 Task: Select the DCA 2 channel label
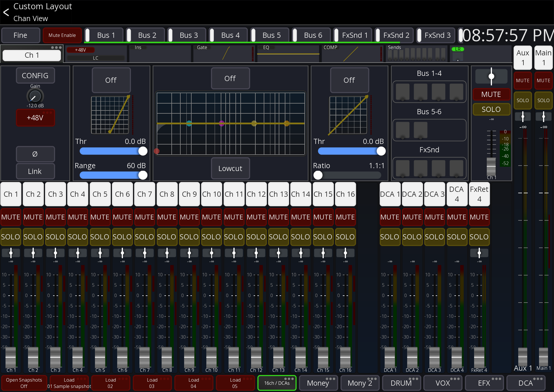pos(412,194)
